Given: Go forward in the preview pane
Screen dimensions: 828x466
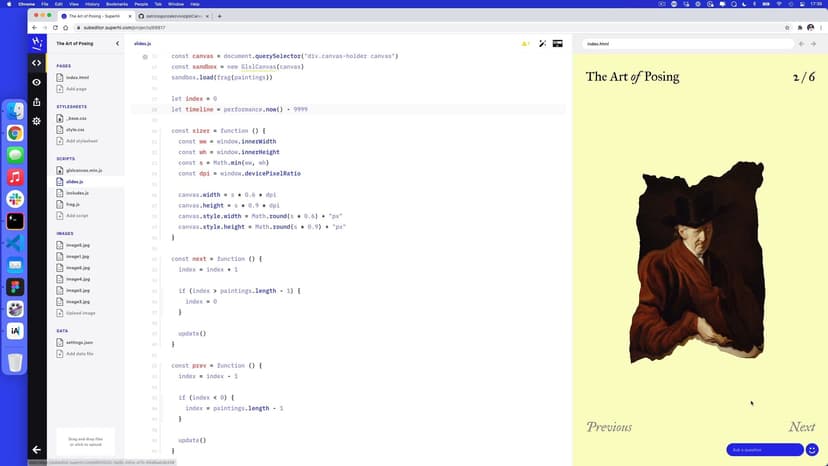Looking at the screenshot, I should 814,44.
